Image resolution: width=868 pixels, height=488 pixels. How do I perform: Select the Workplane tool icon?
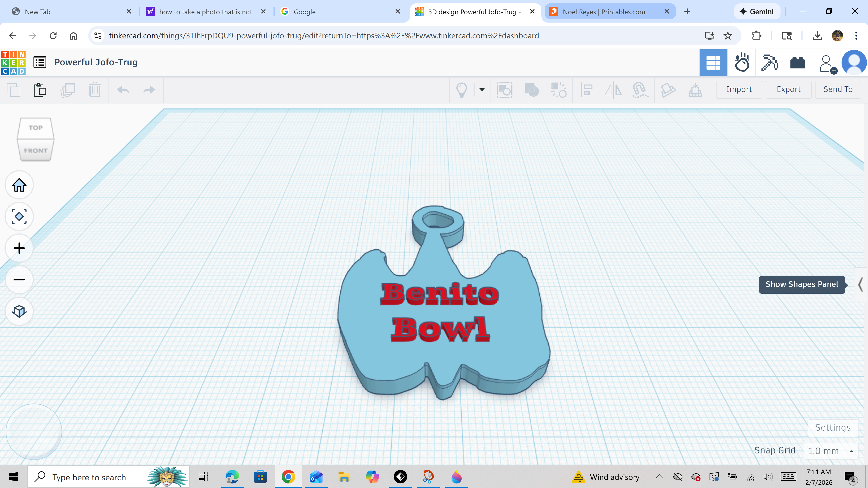[668, 90]
